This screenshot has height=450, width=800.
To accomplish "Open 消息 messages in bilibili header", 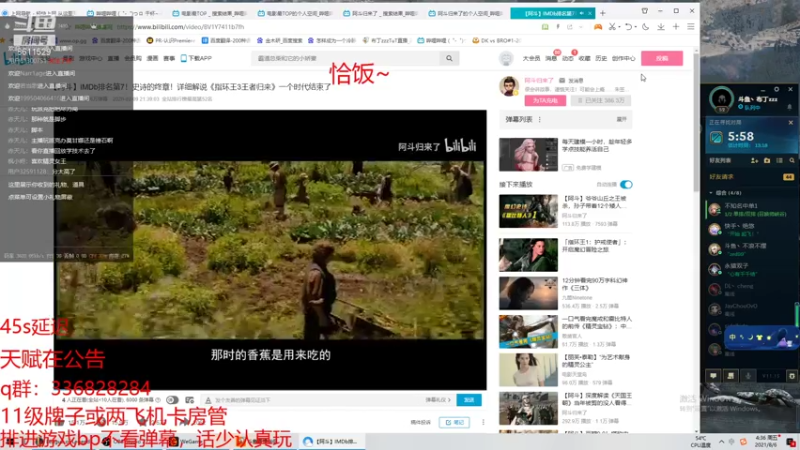I will pos(551,59).
